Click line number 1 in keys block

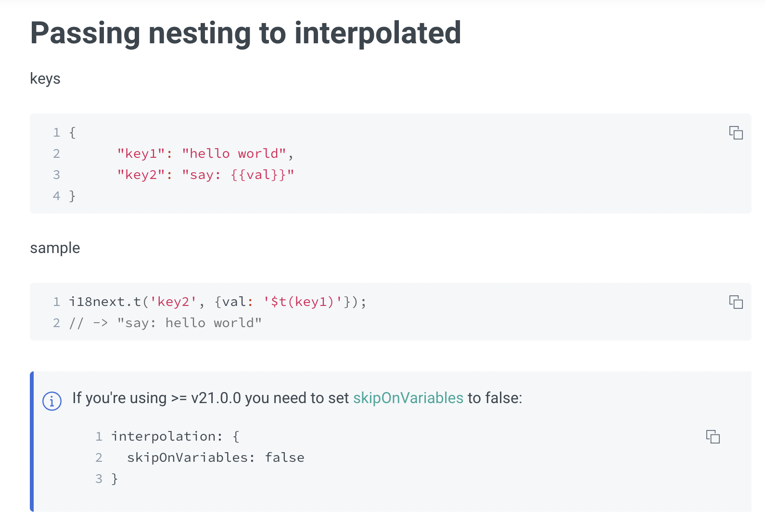(56, 132)
